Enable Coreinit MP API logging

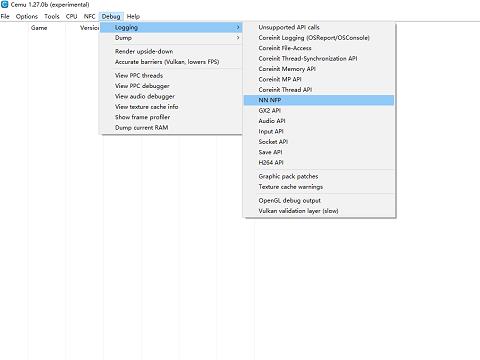(x=319, y=79)
